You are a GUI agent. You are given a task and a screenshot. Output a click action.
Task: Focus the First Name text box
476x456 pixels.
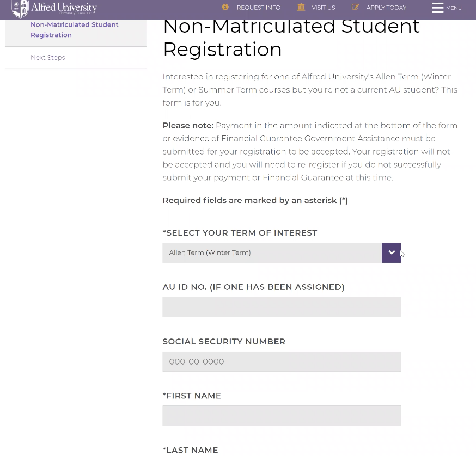click(282, 416)
